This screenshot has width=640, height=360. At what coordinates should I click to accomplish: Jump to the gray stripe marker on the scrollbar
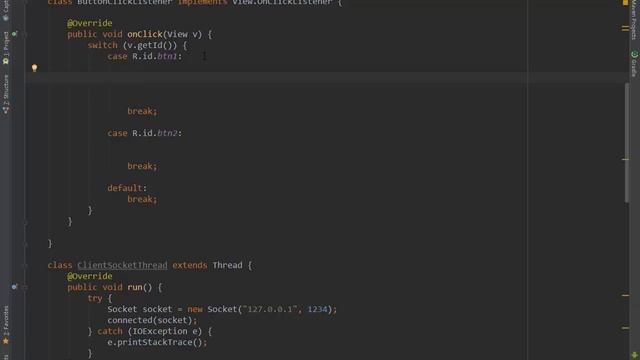click(x=625, y=160)
